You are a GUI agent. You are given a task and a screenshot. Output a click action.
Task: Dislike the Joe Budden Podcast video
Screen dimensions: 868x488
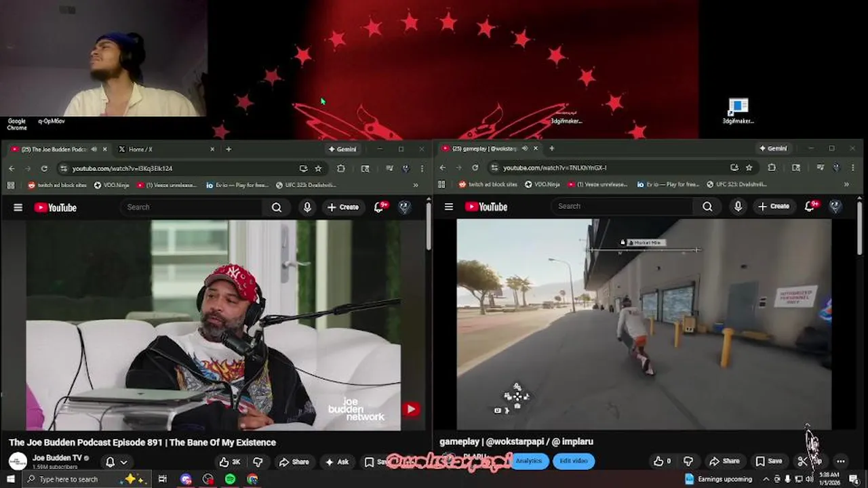[x=258, y=462]
